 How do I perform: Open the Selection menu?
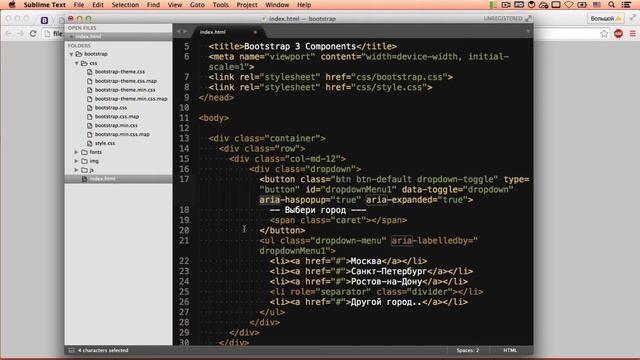(x=125, y=5)
